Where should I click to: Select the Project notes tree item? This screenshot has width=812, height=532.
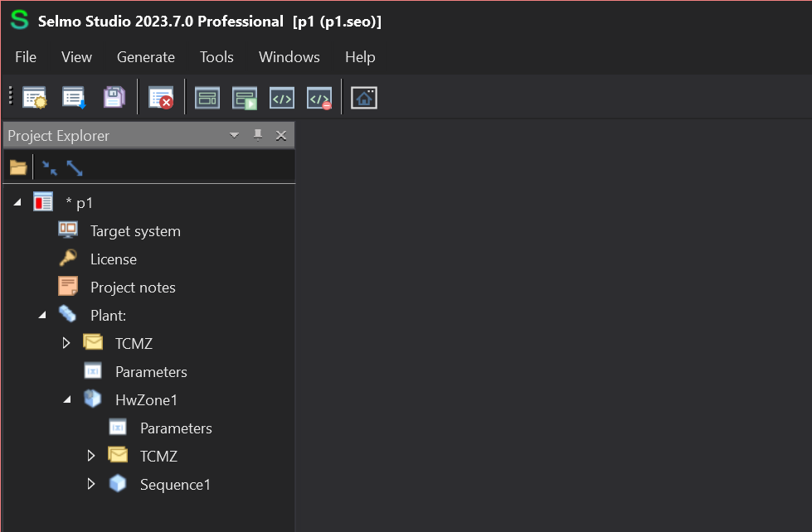(x=133, y=288)
